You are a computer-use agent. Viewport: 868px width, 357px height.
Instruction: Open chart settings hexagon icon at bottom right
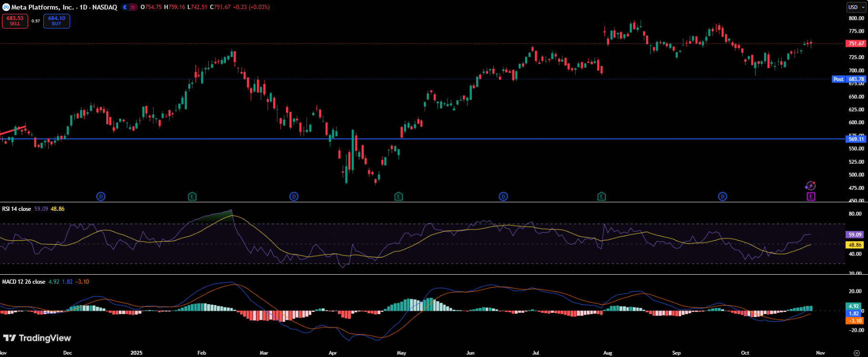(857, 353)
